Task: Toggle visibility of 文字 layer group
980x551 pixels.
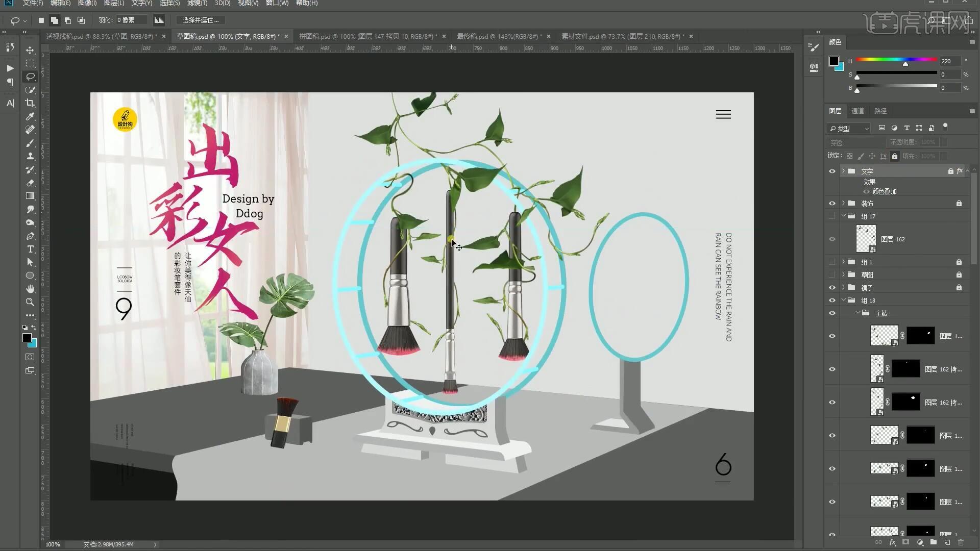Action: click(832, 171)
